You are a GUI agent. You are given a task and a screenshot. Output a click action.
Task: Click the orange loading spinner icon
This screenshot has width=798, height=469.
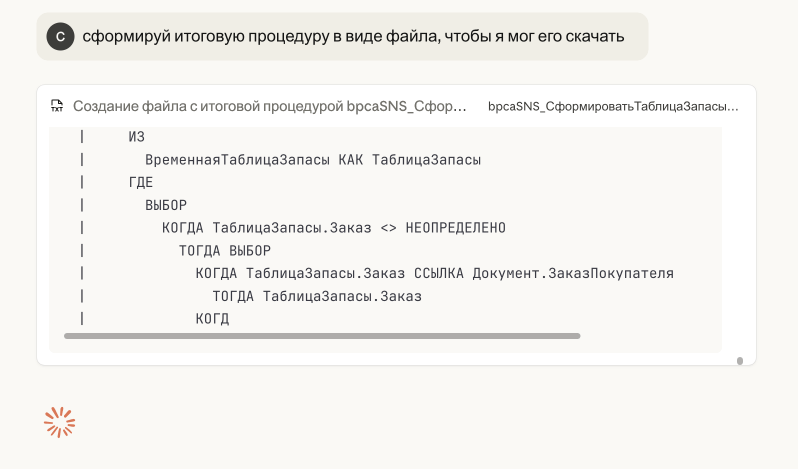tap(60, 422)
